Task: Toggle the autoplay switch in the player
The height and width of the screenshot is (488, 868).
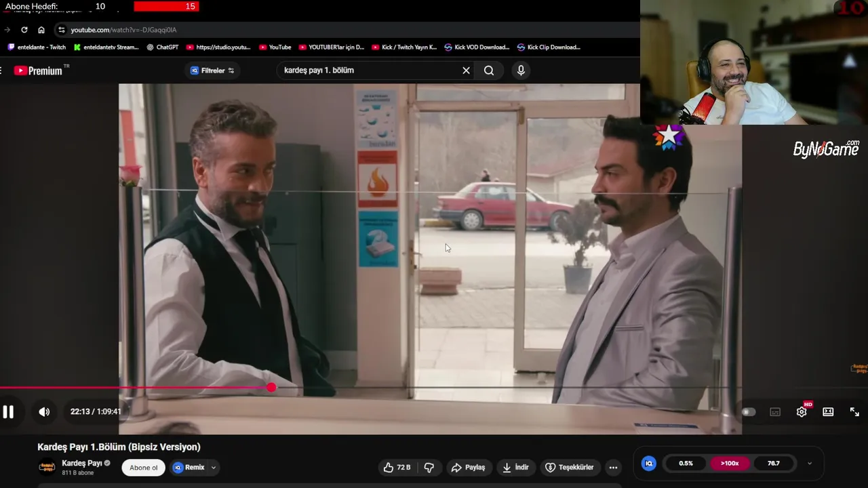Action: pyautogui.click(x=748, y=411)
